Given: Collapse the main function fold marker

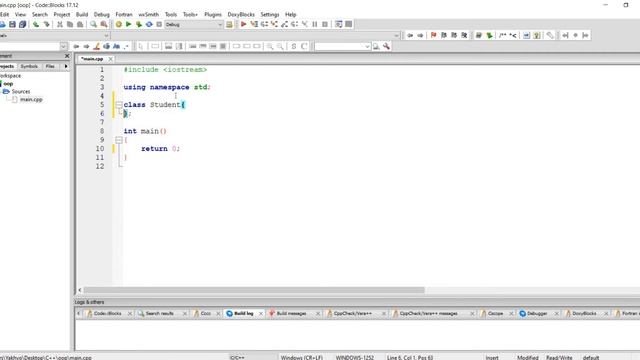Looking at the screenshot, I should coord(119,140).
